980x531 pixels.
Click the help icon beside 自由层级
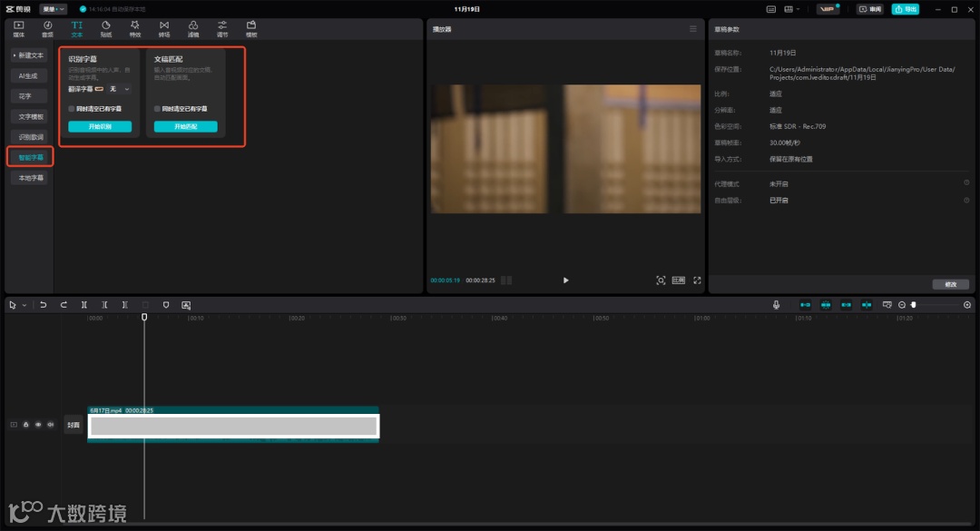point(966,200)
